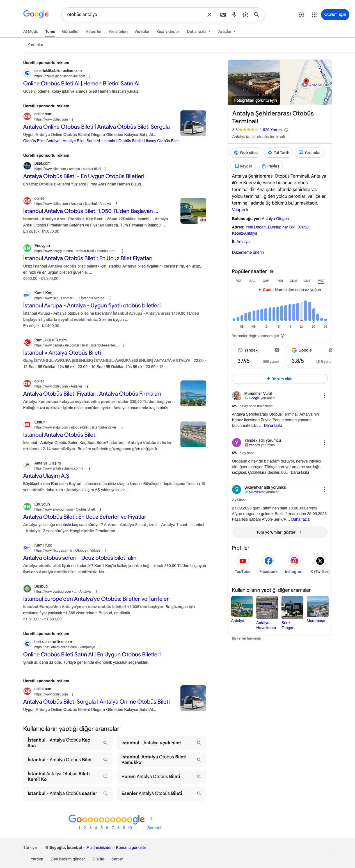Viewport: 355px width, 868px height.
Task: Switch to AI Modu tab
Action: 31,31
